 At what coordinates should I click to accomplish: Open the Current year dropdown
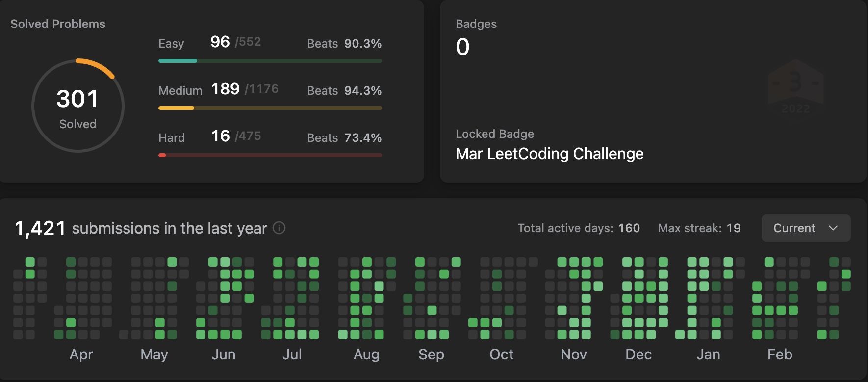click(x=805, y=228)
